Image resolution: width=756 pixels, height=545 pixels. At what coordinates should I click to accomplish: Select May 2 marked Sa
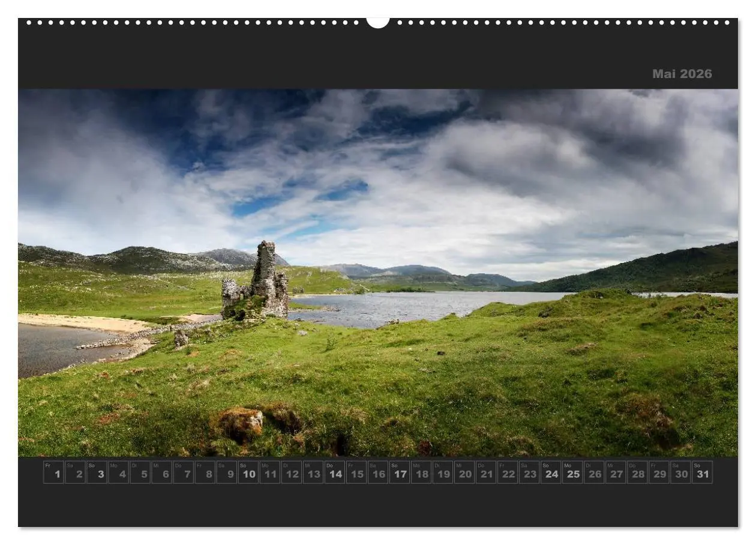[x=76, y=474]
